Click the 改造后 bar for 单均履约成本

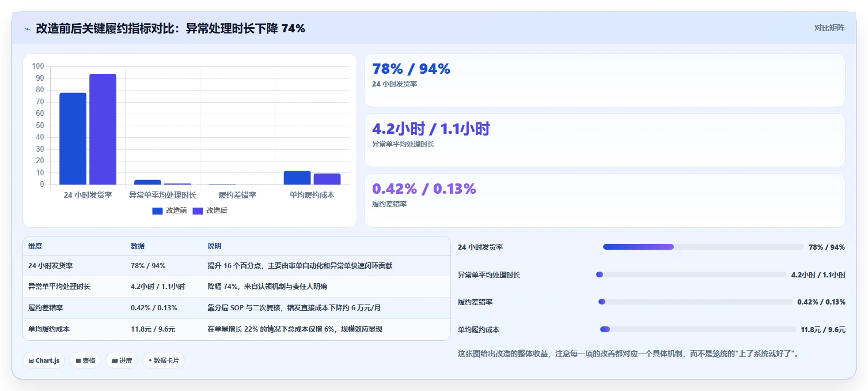pos(327,179)
